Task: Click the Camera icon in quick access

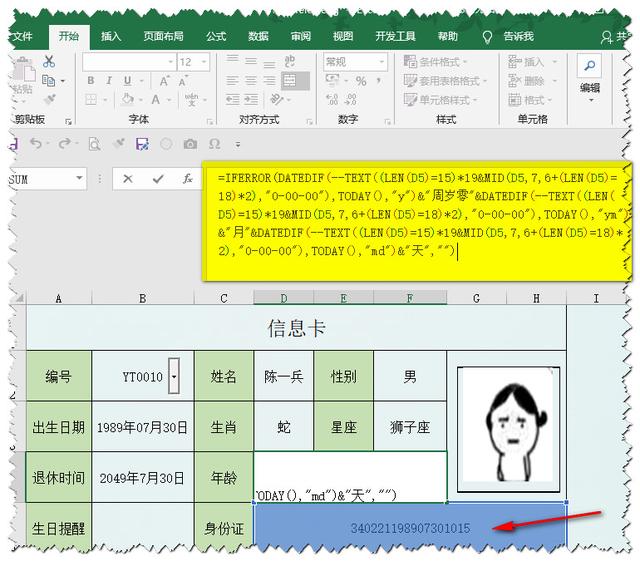Action: coord(190,144)
